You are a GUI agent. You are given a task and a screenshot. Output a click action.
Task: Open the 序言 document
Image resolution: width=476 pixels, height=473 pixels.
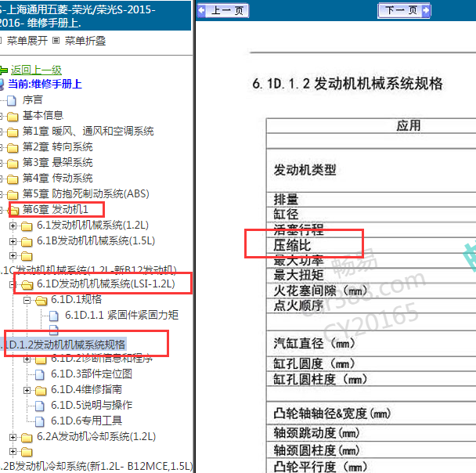tap(32, 100)
